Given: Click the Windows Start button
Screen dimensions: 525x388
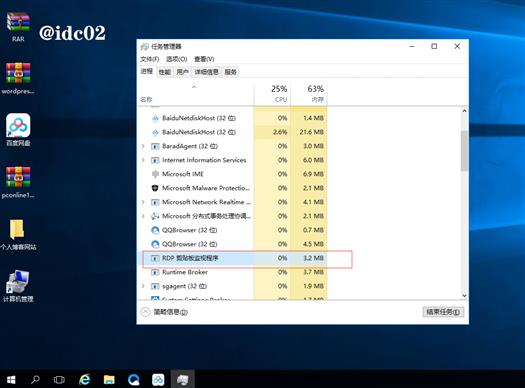Looking at the screenshot, I should (x=11, y=380).
